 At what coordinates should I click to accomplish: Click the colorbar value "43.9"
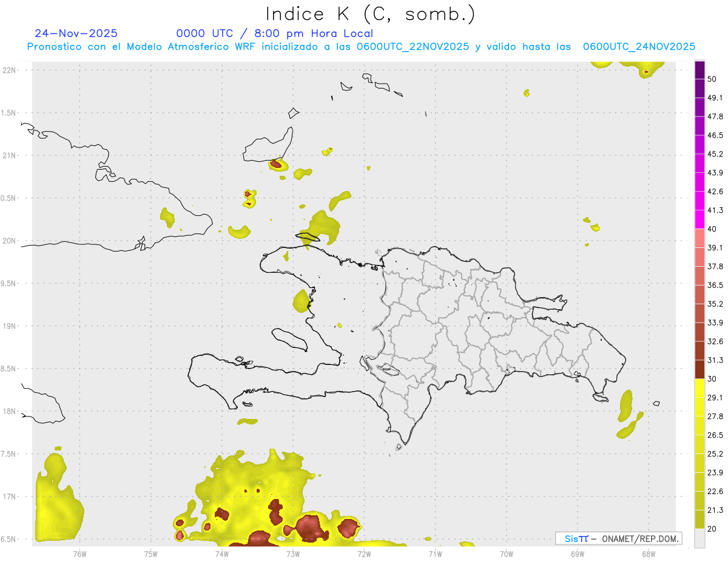point(715,173)
